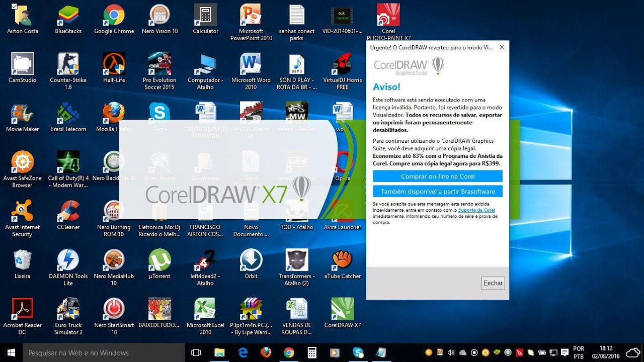
Task: Open Nero StartSmart 10
Action: [114, 317]
